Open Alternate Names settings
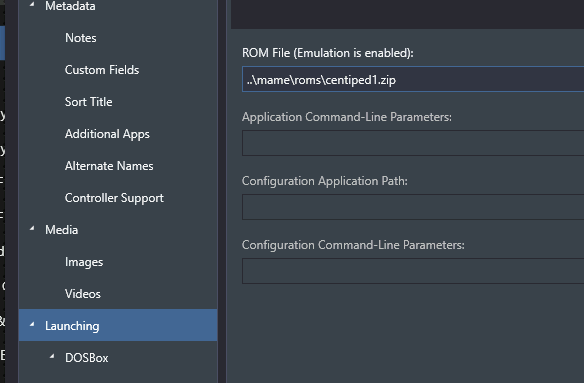This screenshot has height=383, width=584. click(x=109, y=166)
